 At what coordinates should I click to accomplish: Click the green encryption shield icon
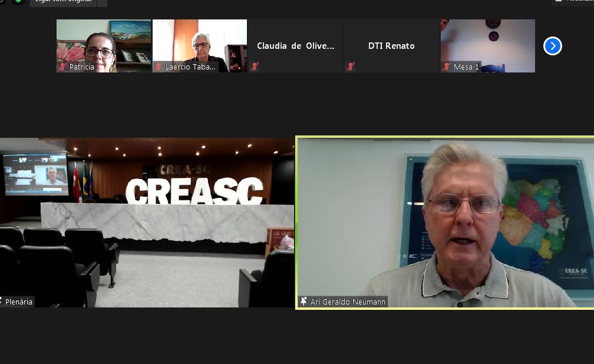18,1
